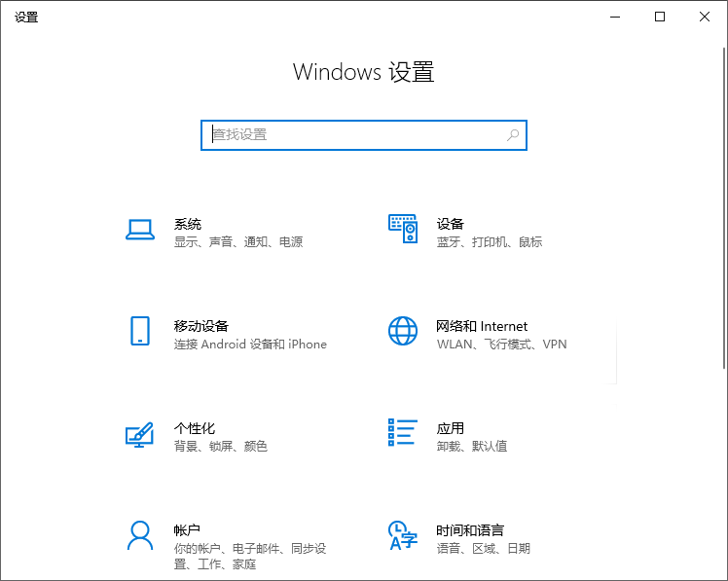Open the 网络和 Internet globe icon
The image size is (728, 581).
(x=403, y=331)
